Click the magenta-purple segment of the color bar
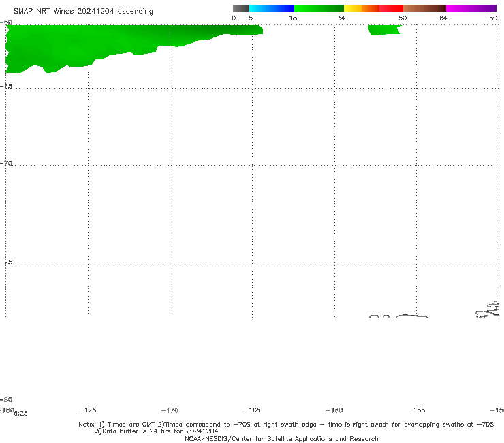 (471, 8)
